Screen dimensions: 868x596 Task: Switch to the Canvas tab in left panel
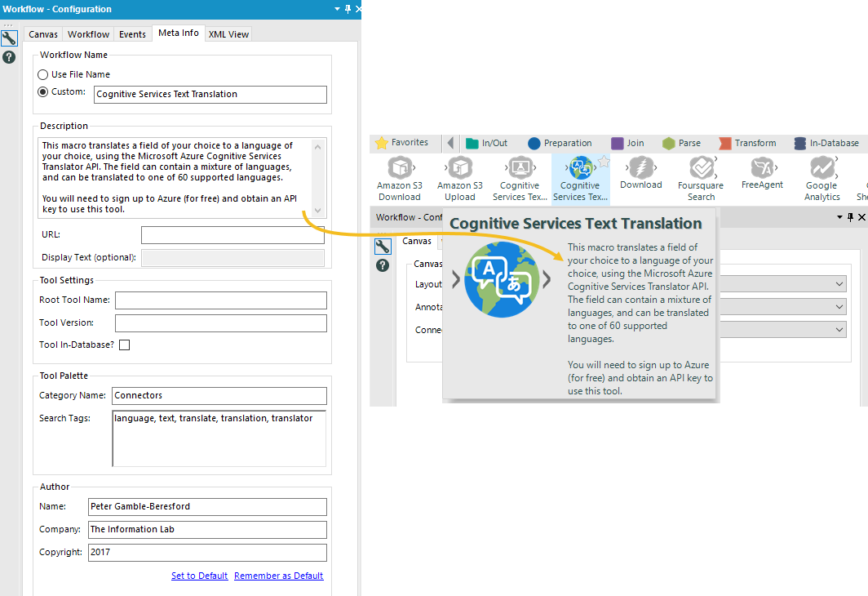tap(43, 34)
